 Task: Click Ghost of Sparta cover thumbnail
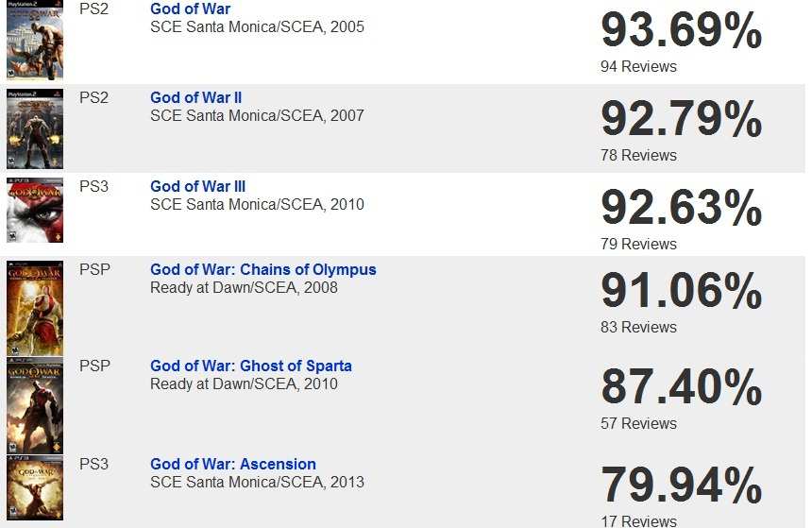(35, 406)
